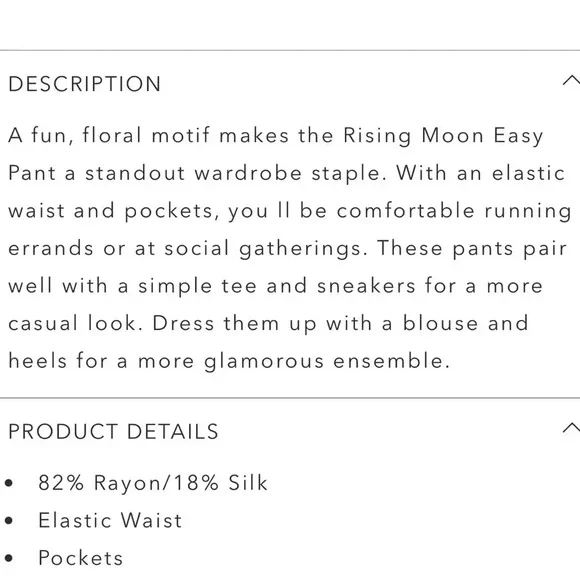580x580 pixels.
Task: Click the DESCRIPTION section heading
Action: click(85, 84)
